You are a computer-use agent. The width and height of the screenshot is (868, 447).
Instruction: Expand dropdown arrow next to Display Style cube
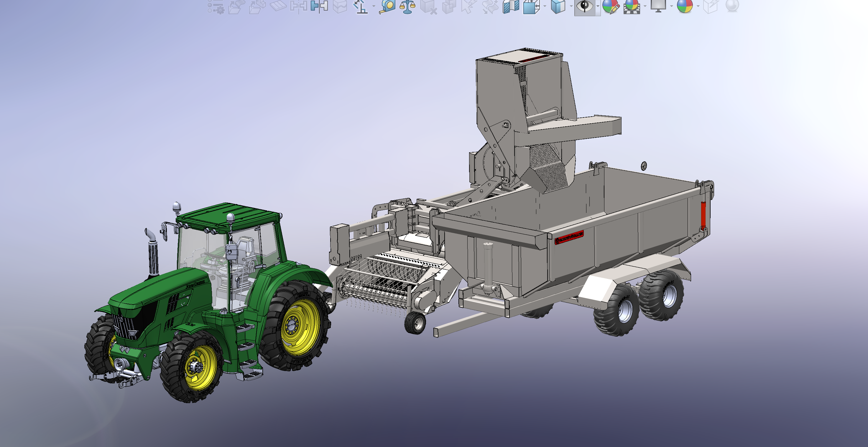pos(571,6)
